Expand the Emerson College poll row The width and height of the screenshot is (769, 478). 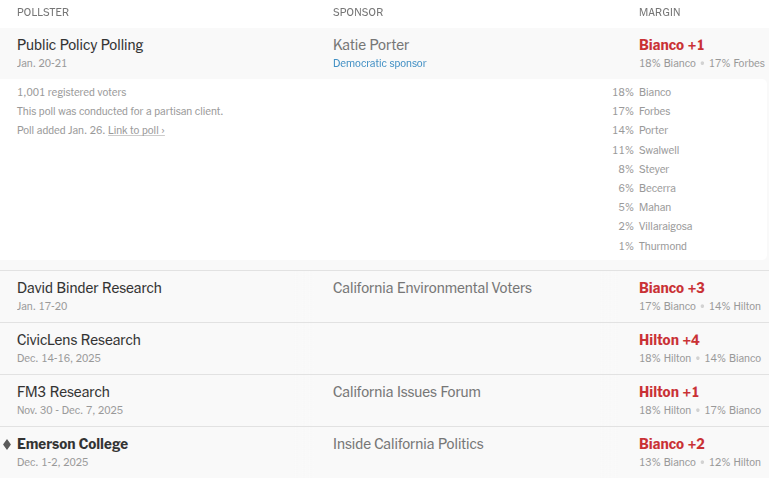point(72,444)
